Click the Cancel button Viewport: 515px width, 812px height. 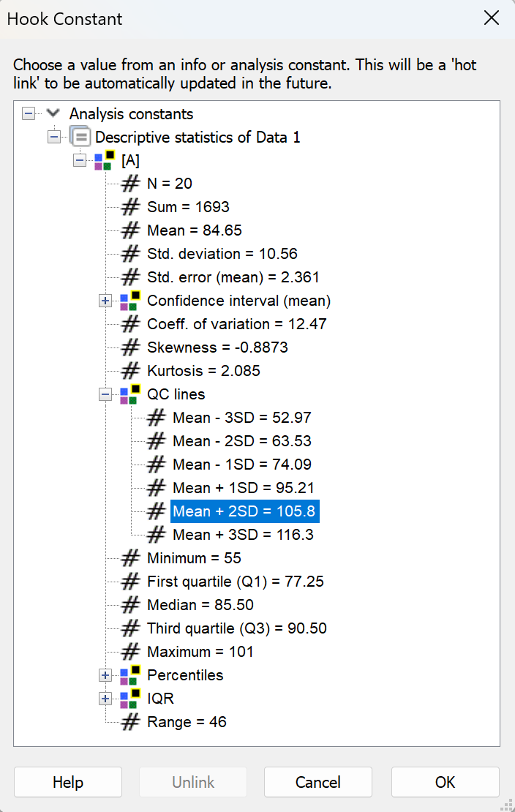[x=318, y=782]
